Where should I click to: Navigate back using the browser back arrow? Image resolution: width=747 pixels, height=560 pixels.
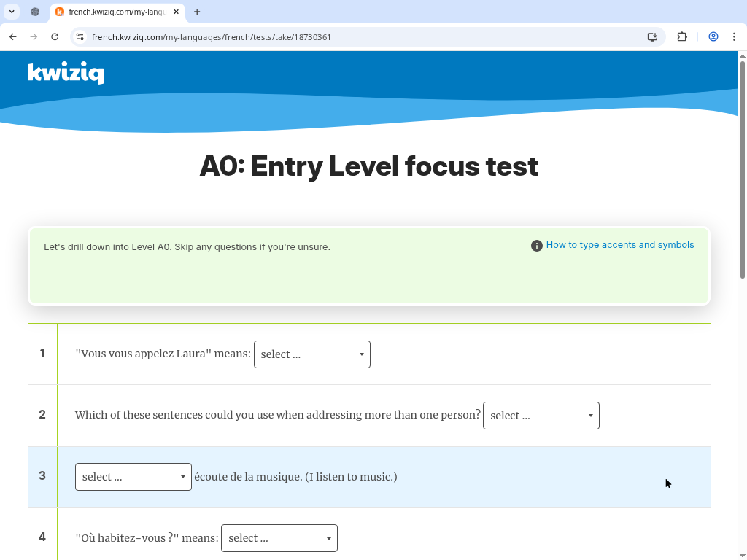(12, 36)
